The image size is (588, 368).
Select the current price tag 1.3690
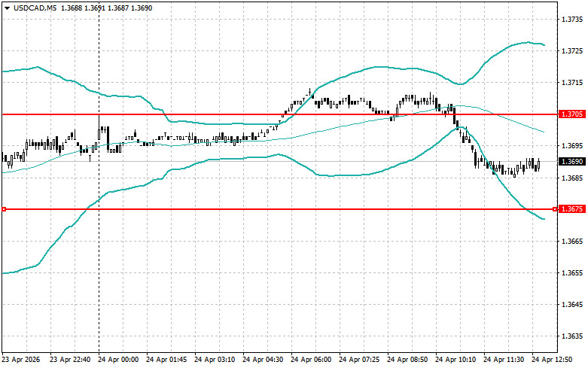click(572, 162)
